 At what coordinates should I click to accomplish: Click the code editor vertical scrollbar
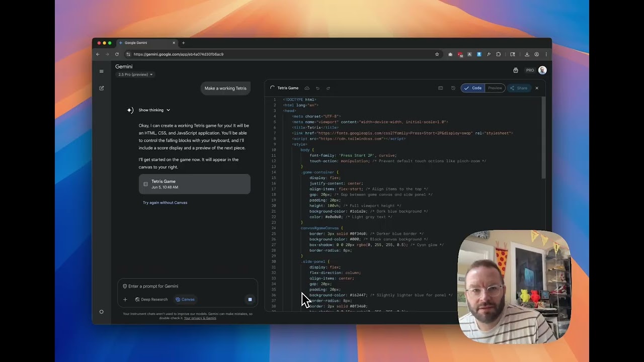point(543,137)
